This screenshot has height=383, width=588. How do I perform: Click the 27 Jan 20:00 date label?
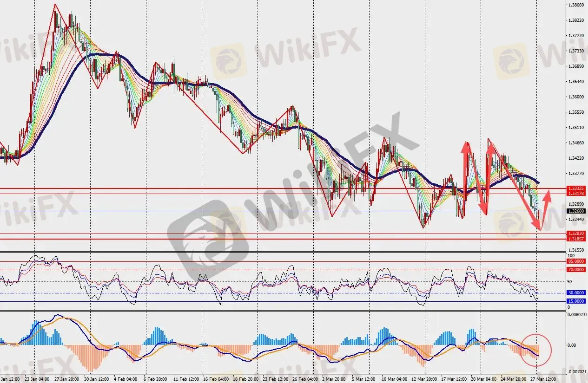(66, 379)
